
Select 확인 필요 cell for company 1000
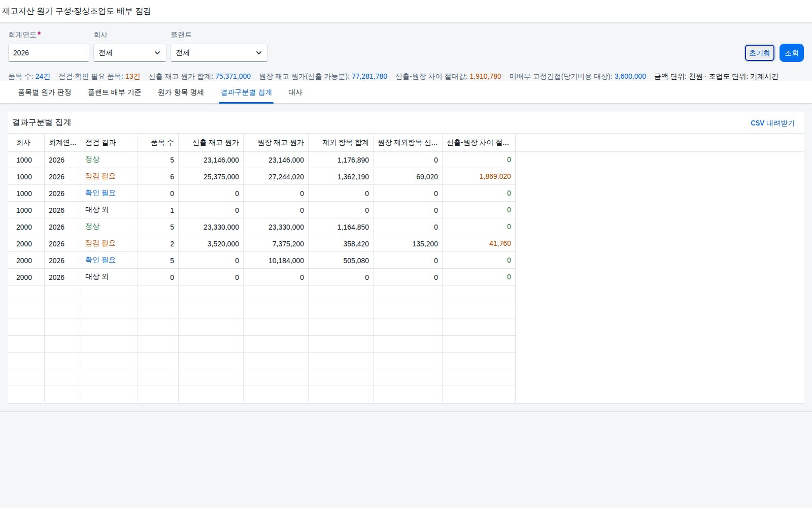(109, 193)
